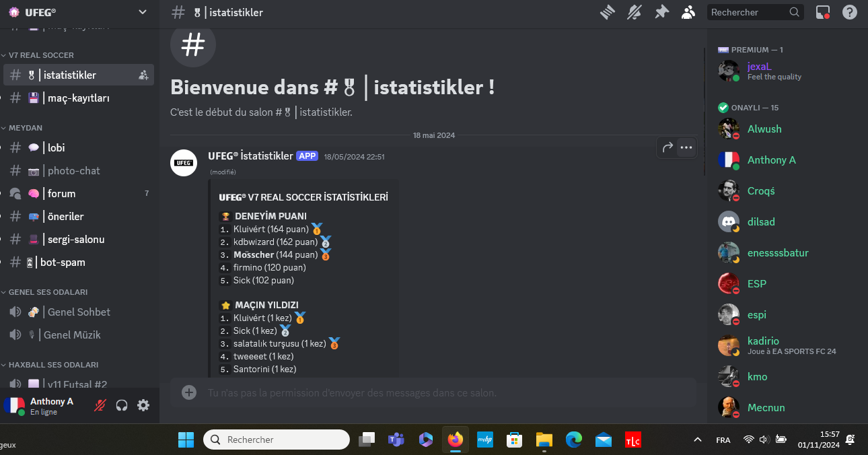The height and width of the screenshot is (455, 868).
Task: Join the Genel Sohbet voice channel
Action: (79, 312)
